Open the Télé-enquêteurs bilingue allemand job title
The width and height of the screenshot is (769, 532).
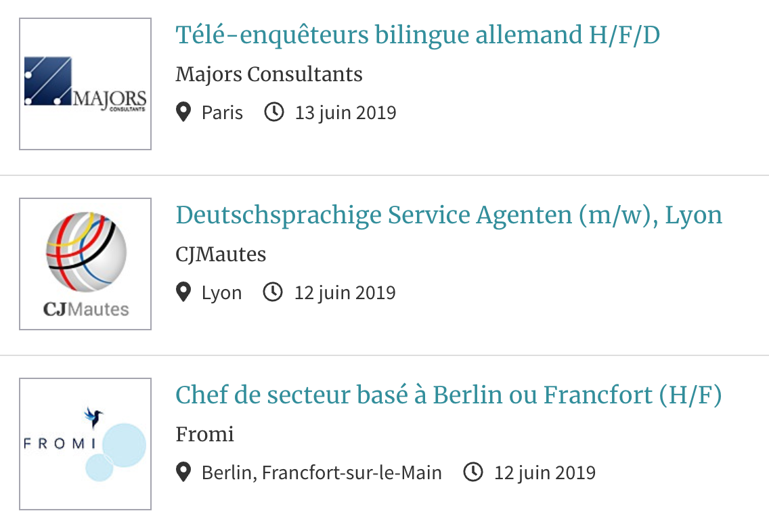(418, 35)
